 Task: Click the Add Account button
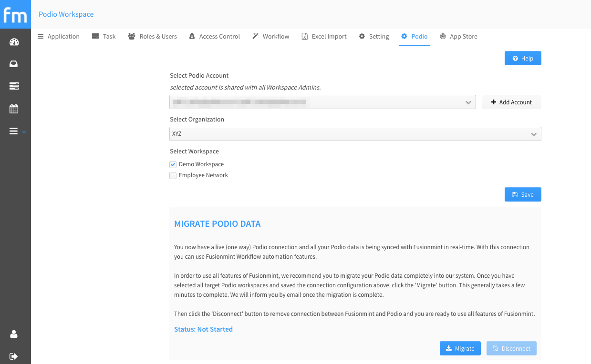coord(511,102)
